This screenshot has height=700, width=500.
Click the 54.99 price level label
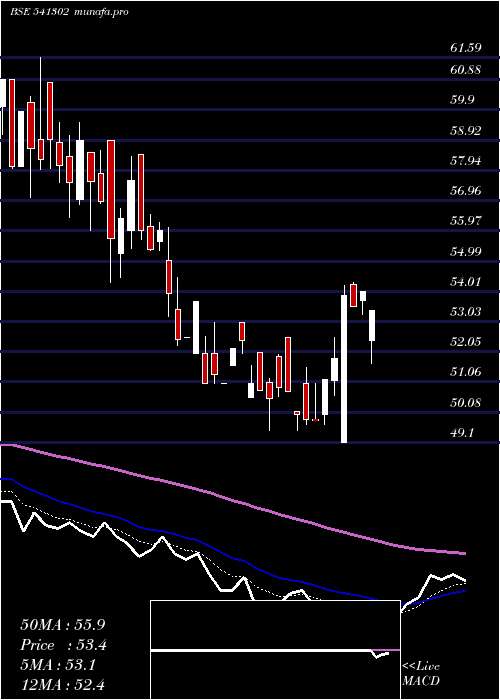(466, 252)
